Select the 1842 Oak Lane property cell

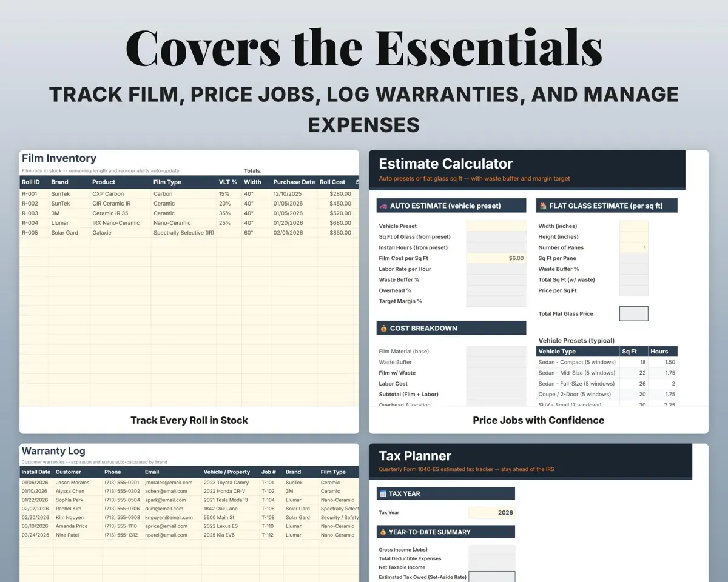point(231,509)
